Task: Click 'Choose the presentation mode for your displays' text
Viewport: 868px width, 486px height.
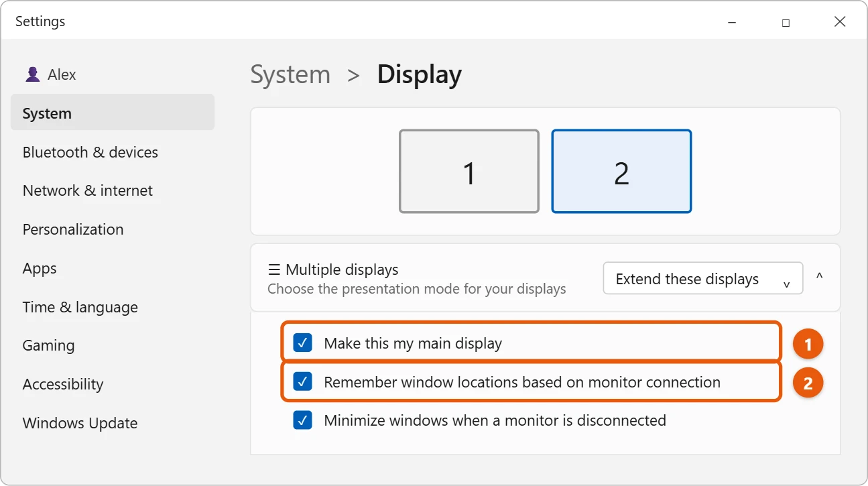Action: (417, 289)
